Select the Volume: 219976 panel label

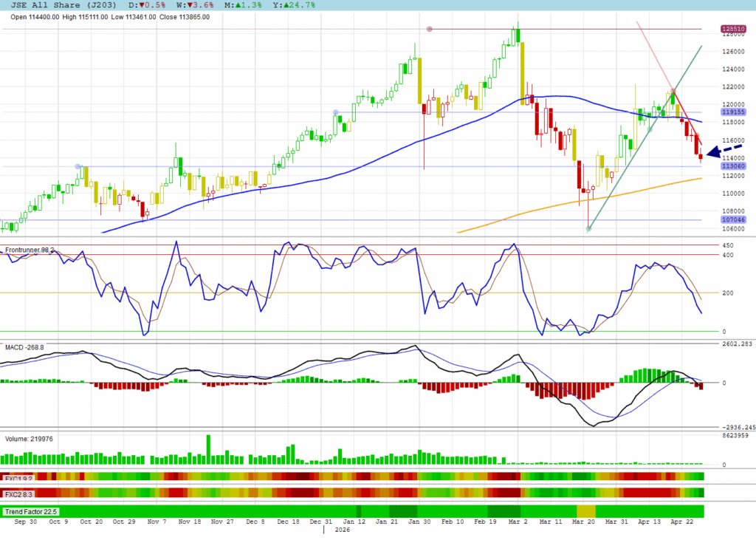click(x=30, y=438)
